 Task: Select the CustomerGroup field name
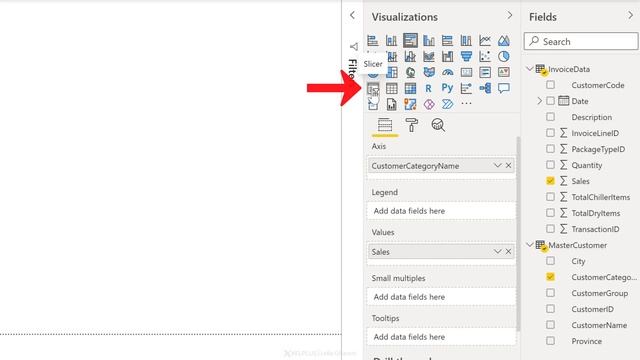[600, 293]
